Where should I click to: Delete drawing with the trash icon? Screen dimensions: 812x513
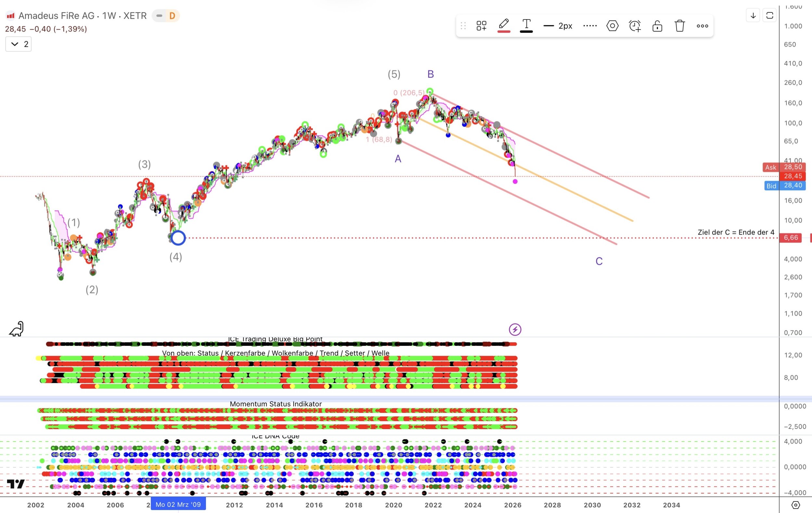click(x=680, y=26)
